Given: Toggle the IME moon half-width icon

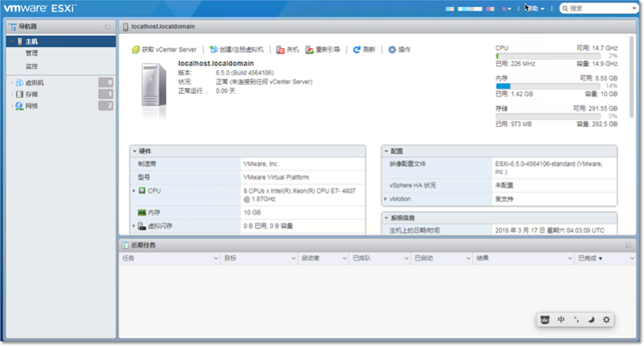Looking at the screenshot, I should (591, 320).
